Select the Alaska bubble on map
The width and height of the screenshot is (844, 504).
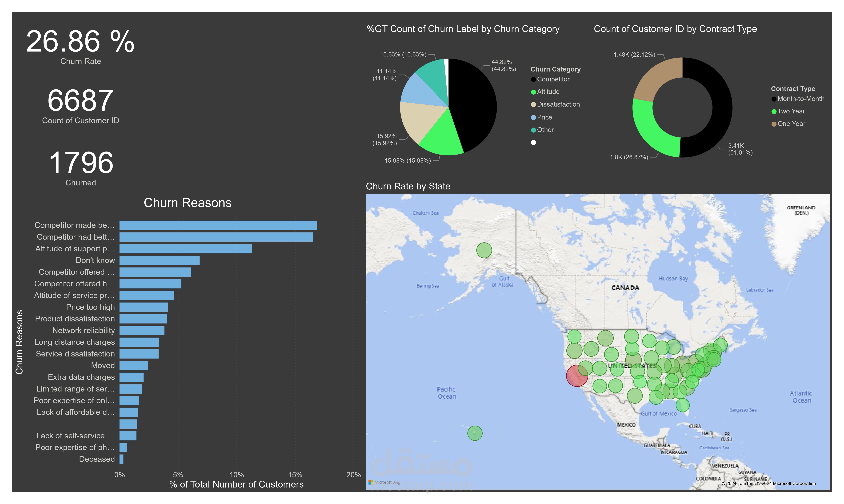(484, 250)
